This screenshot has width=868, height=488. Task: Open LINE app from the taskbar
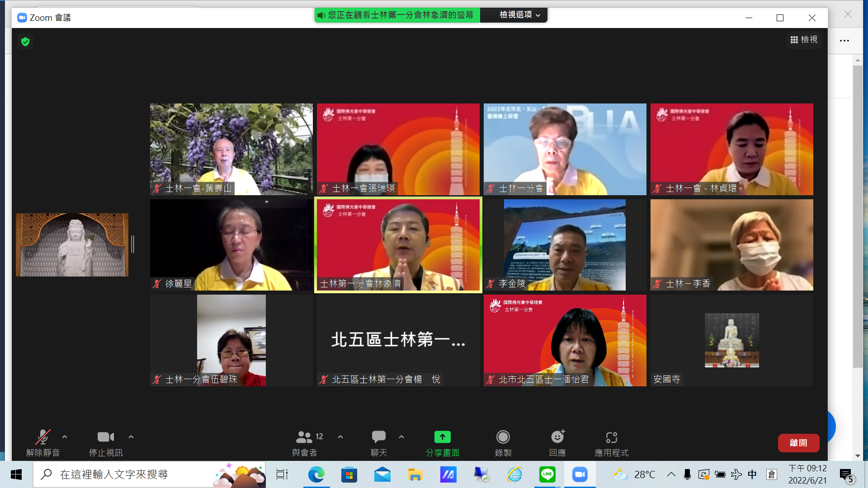click(x=547, y=474)
